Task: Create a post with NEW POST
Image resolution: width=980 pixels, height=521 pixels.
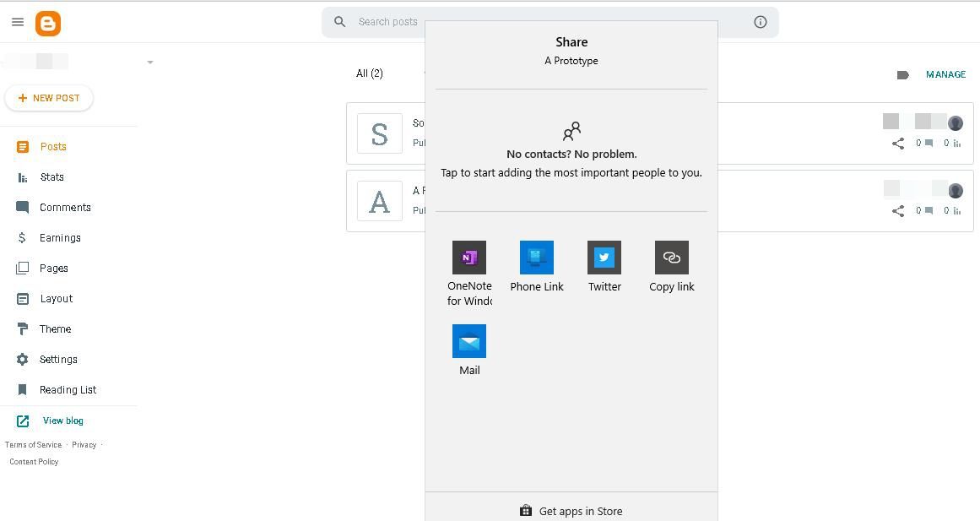Action: click(49, 98)
